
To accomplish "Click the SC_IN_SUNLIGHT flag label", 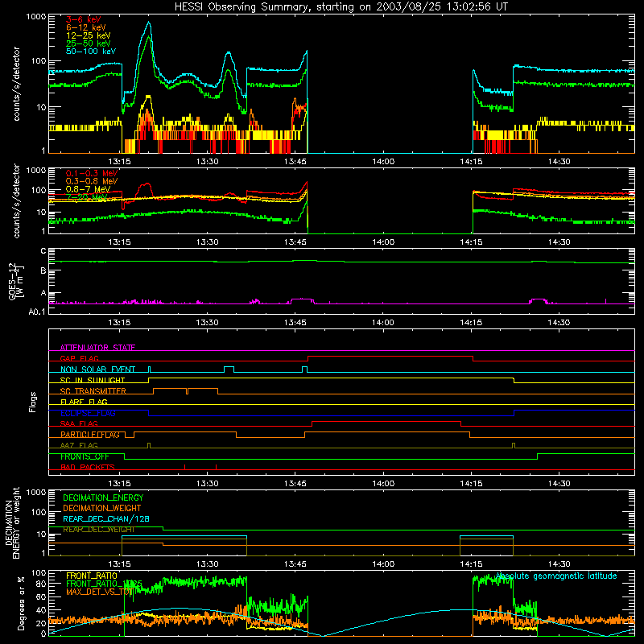I will (x=93, y=380).
